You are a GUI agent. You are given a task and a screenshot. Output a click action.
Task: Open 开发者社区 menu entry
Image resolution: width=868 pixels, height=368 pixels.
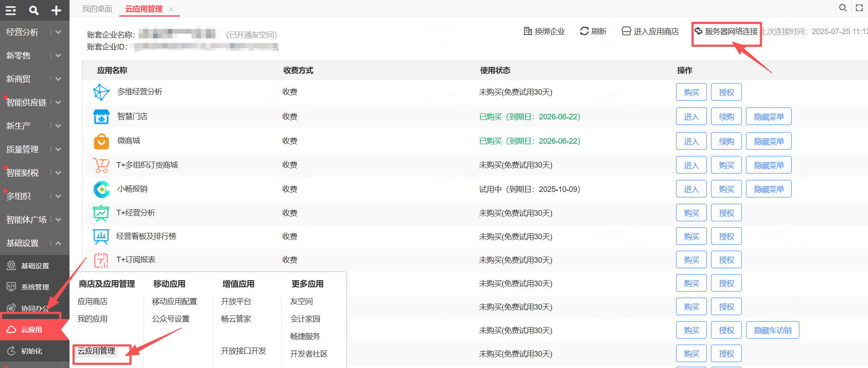309,354
